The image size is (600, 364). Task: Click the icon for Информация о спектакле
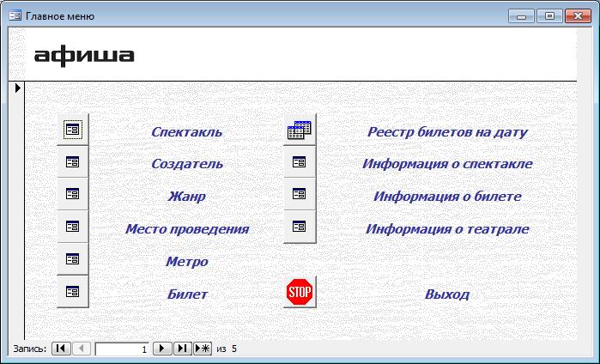tap(300, 162)
